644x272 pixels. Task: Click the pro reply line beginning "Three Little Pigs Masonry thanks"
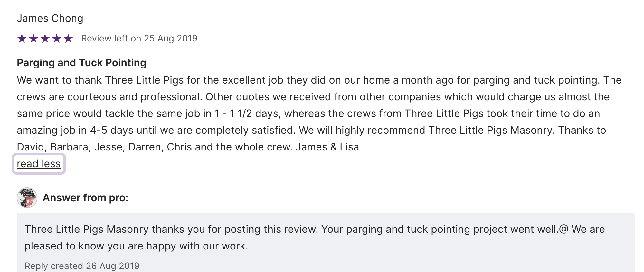[x=315, y=229]
